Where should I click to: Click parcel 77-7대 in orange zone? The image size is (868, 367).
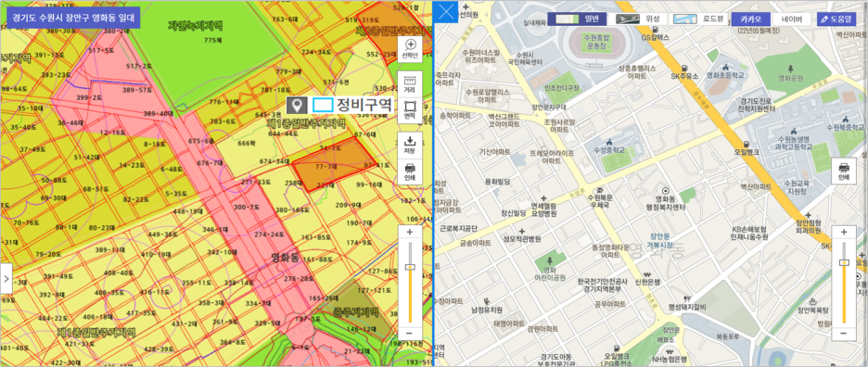[326, 166]
